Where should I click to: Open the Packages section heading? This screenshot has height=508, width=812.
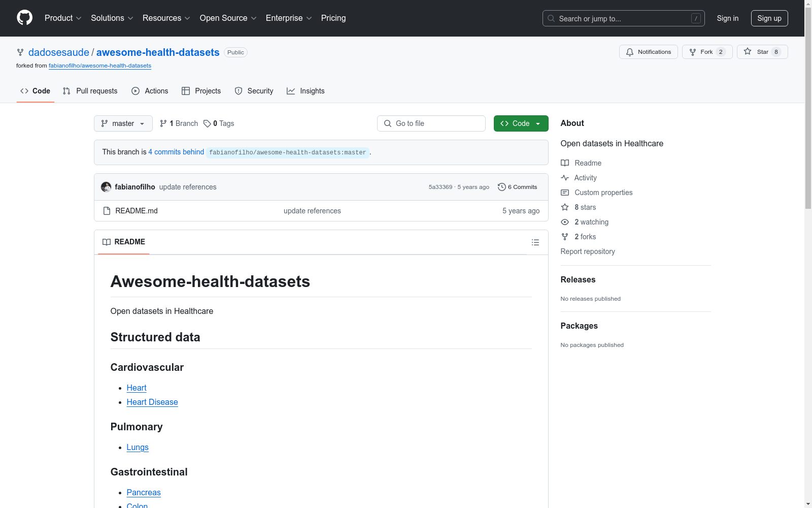tap(579, 326)
